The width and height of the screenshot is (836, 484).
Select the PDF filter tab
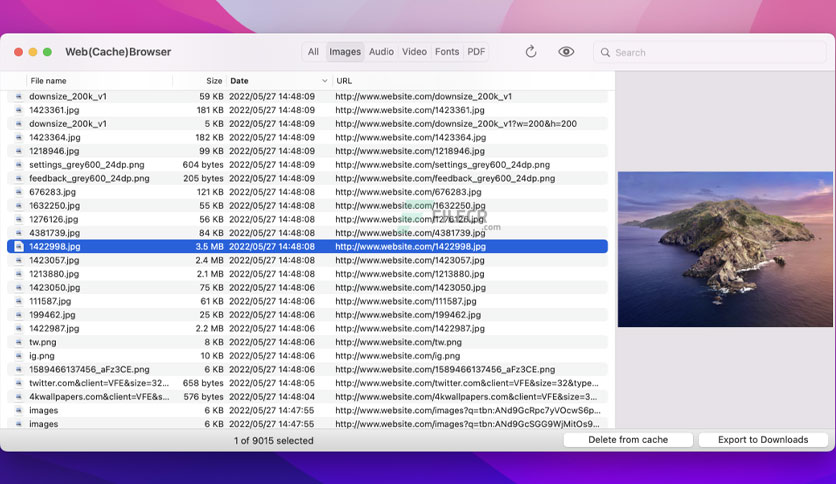476,52
